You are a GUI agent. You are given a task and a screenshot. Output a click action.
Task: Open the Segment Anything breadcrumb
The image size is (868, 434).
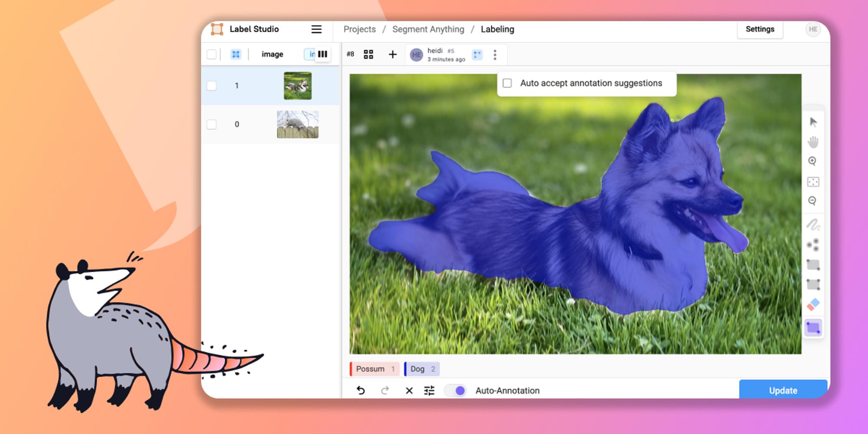[x=428, y=29]
